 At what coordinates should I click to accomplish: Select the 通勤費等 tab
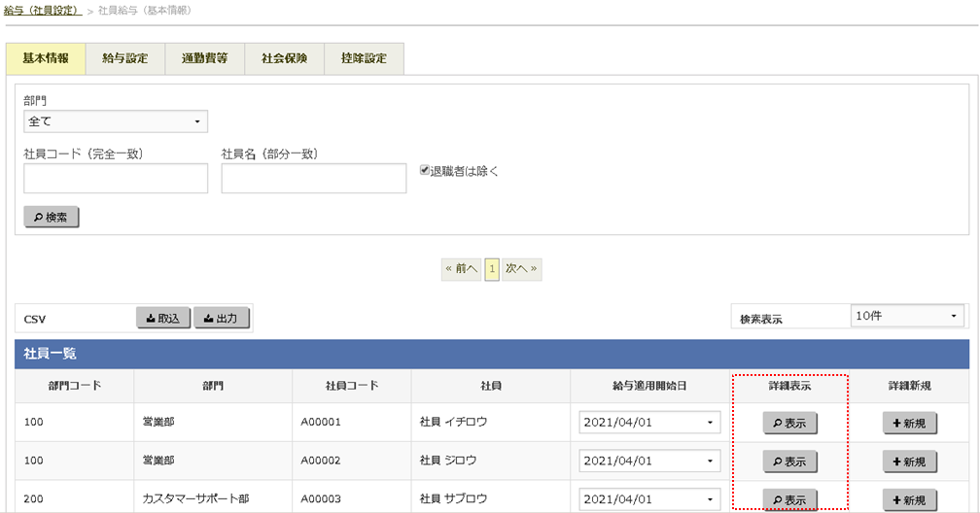point(204,58)
